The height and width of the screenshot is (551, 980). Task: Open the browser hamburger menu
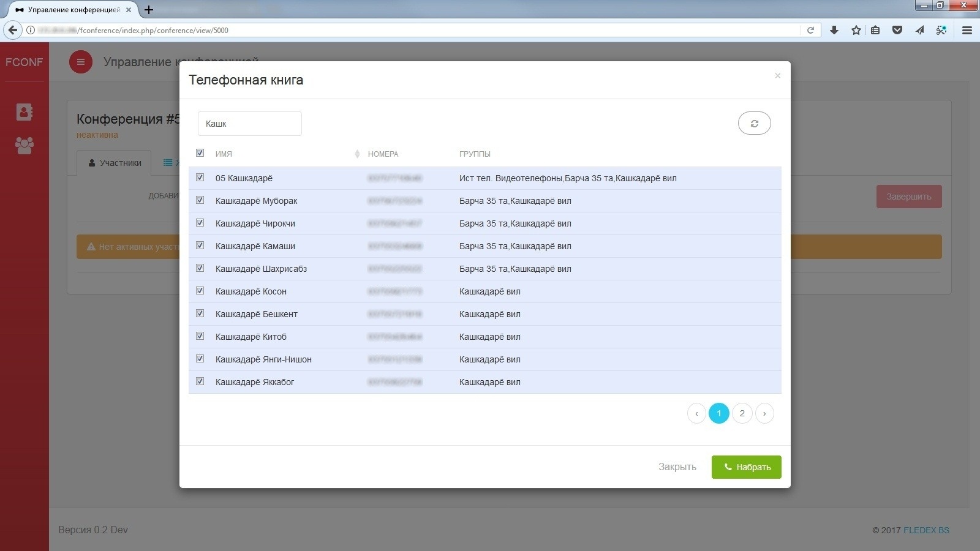(967, 30)
